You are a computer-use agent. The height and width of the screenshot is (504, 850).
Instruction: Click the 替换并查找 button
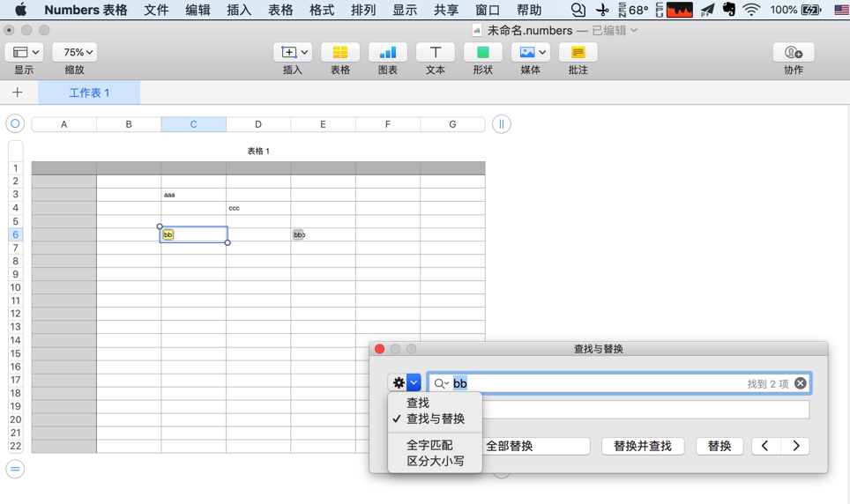tap(643, 446)
